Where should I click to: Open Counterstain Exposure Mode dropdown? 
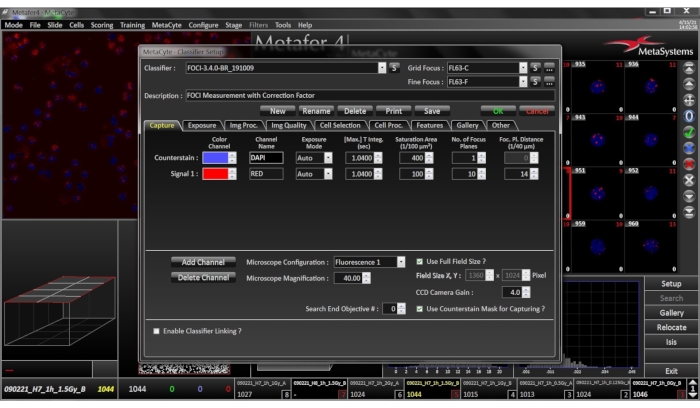(x=328, y=157)
